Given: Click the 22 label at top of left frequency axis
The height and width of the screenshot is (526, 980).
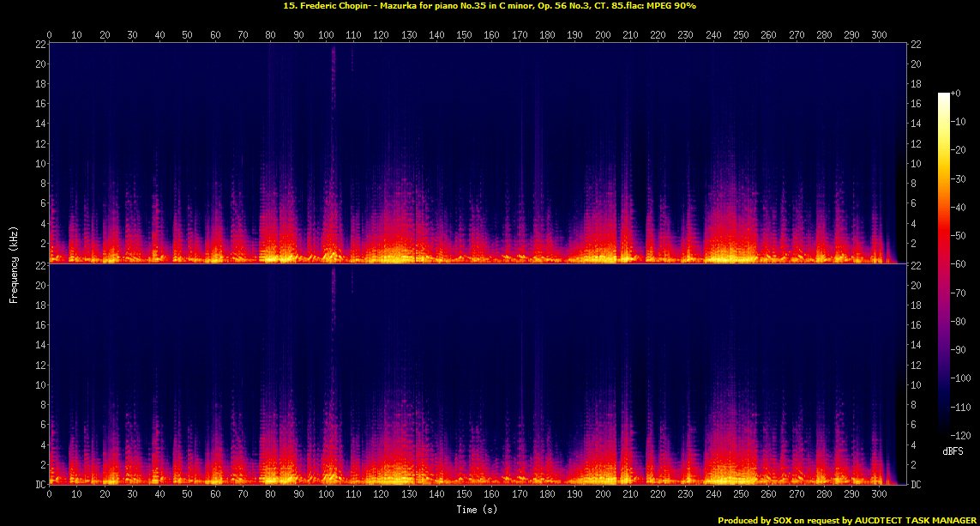Looking at the screenshot, I should [x=39, y=45].
